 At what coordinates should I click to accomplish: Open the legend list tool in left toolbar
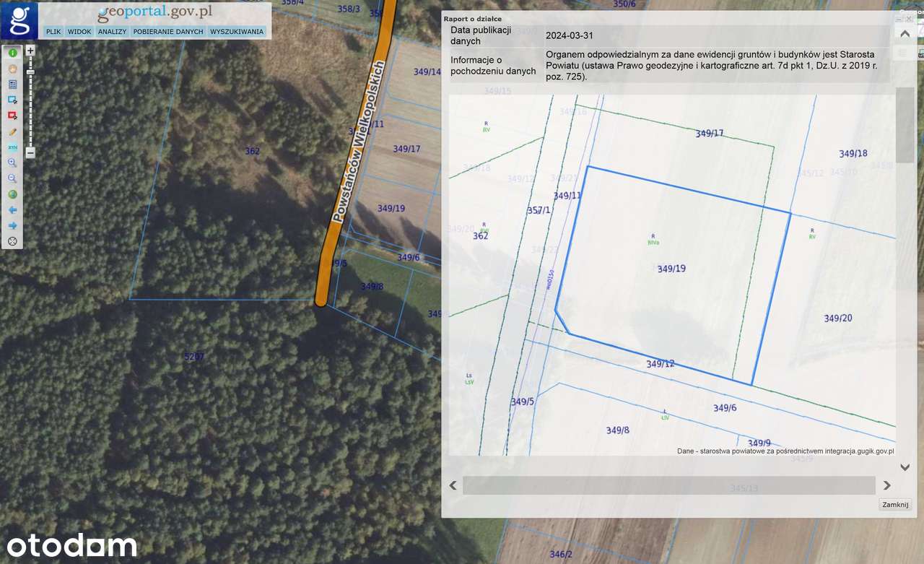tap(12, 84)
